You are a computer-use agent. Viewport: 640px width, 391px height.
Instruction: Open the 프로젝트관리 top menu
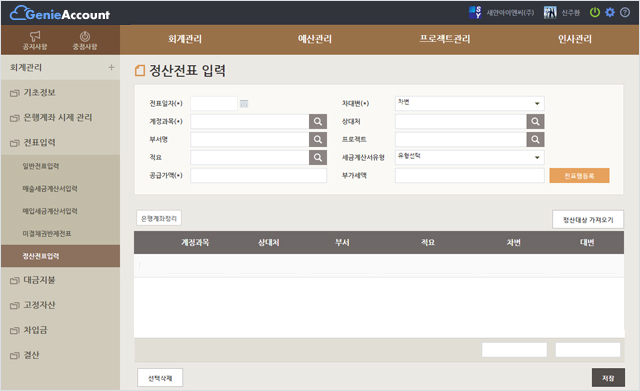point(445,39)
